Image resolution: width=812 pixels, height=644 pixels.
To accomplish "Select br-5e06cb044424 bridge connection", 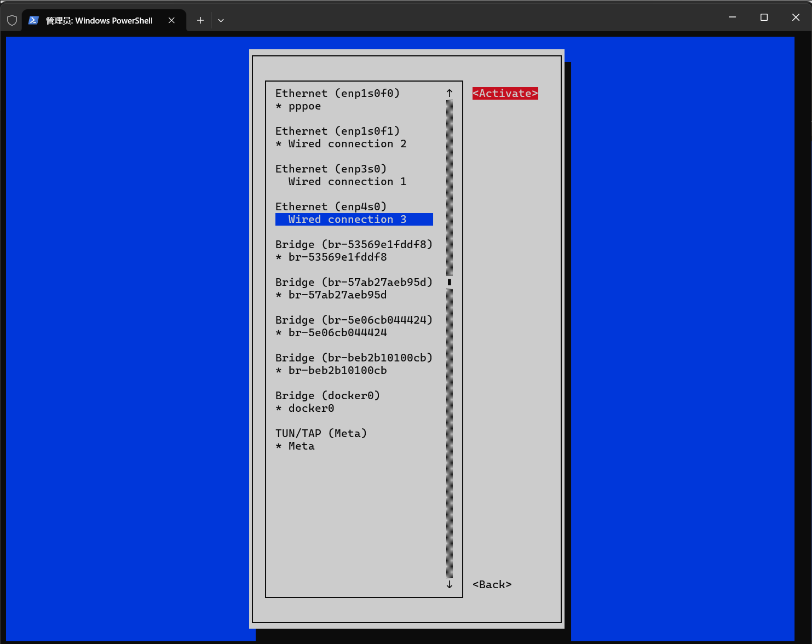I will pos(337,333).
